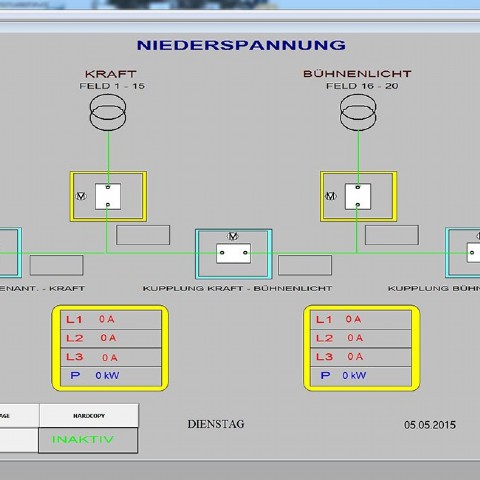This screenshot has width=480, height=480.
Task: Toggle the Kupplung Kraft-Bühnenlicht coupling breaker
Action: click(x=233, y=253)
